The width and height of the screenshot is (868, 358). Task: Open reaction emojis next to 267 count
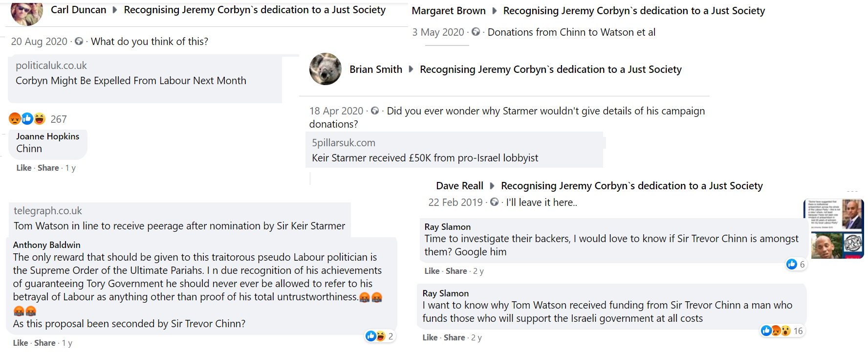pyautogui.click(x=27, y=118)
